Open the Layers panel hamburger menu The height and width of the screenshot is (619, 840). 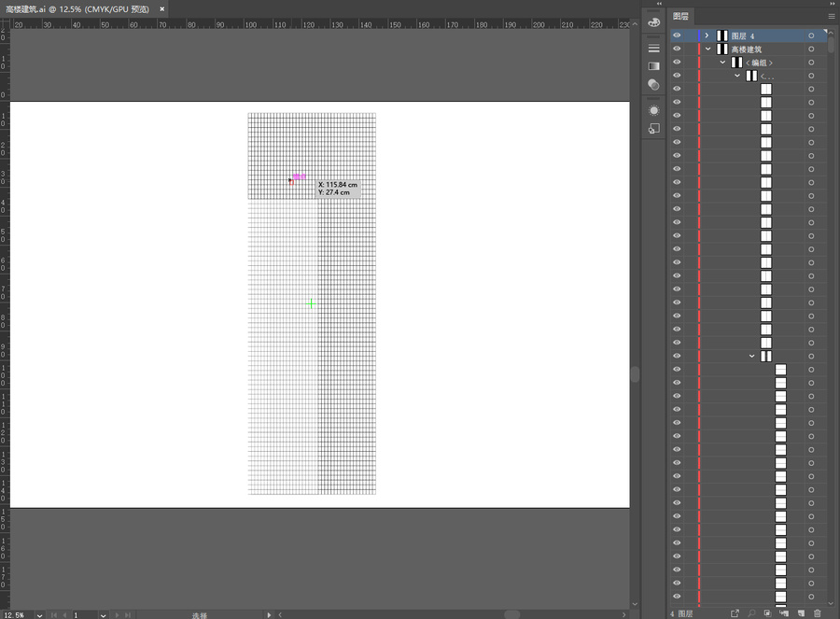[831, 16]
